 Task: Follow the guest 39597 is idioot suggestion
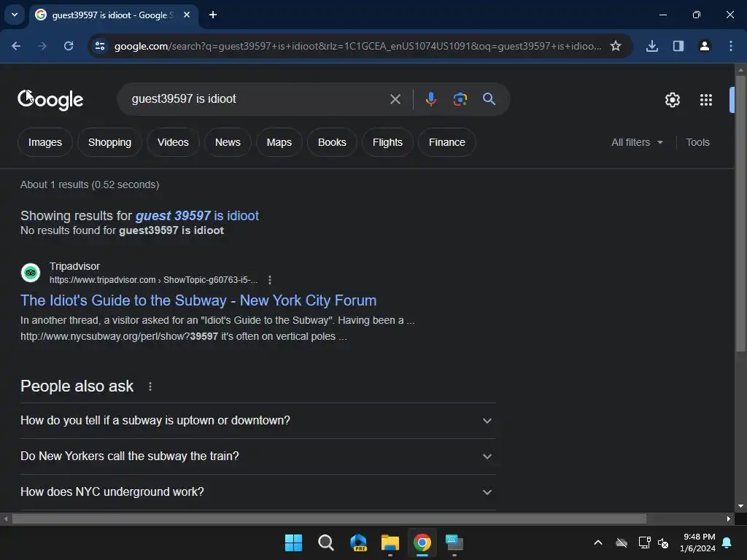197,216
